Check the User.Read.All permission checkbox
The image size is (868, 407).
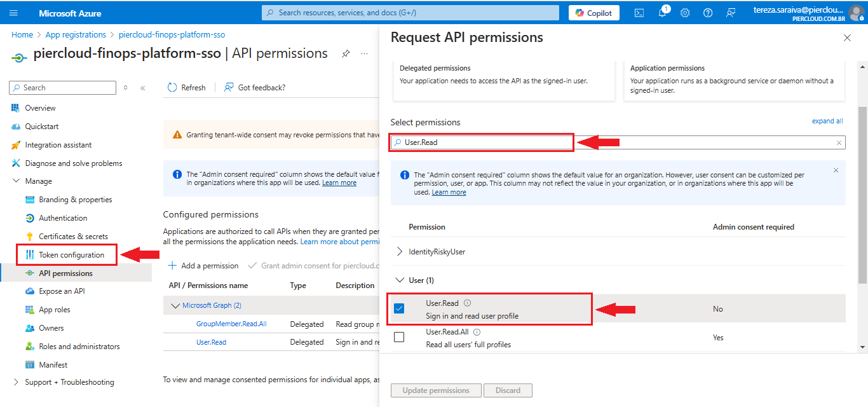coord(399,337)
